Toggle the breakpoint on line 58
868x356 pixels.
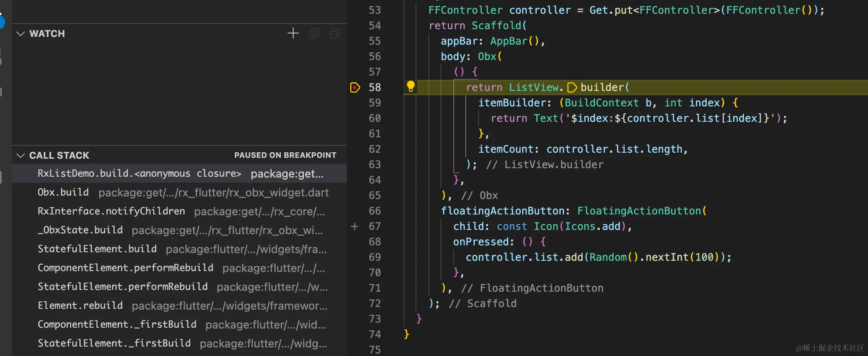pos(355,87)
